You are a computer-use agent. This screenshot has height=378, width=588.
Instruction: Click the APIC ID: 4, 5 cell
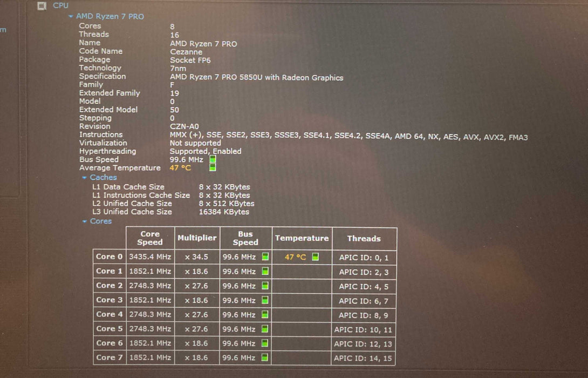pyautogui.click(x=364, y=286)
